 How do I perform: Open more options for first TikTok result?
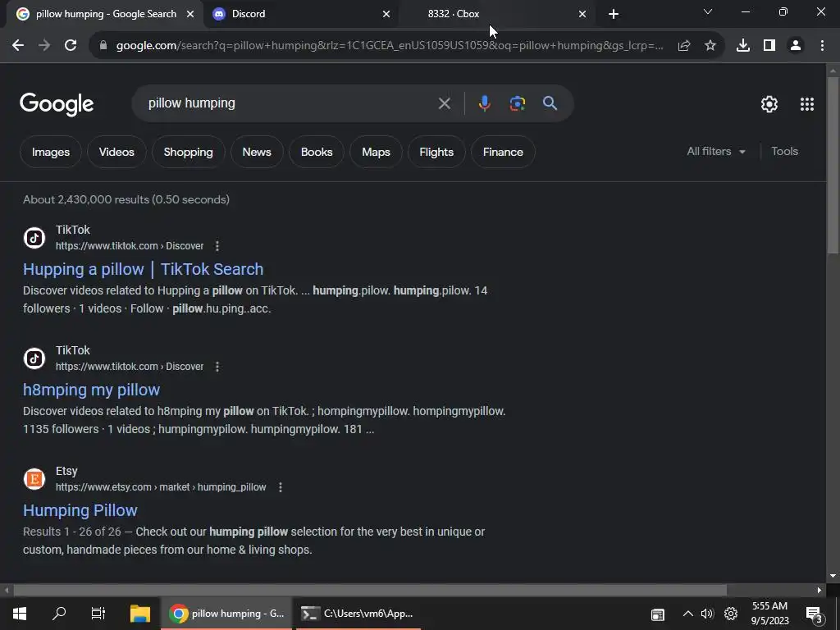pyautogui.click(x=217, y=246)
